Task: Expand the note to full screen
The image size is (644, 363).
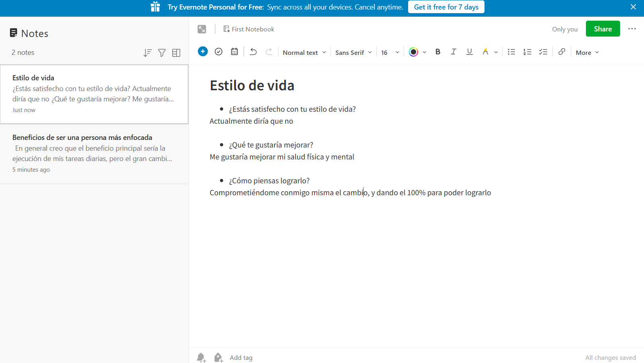Action: (202, 29)
